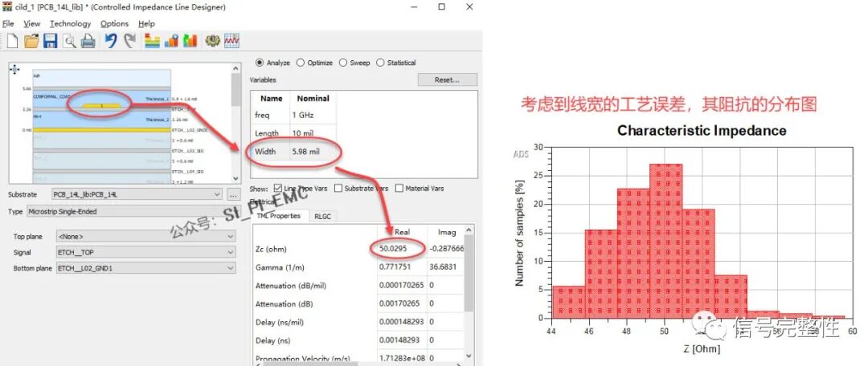Open the Type dropdown Microstrip Single-Ended
This screenshot has width=868, height=366.
click(131, 212)
